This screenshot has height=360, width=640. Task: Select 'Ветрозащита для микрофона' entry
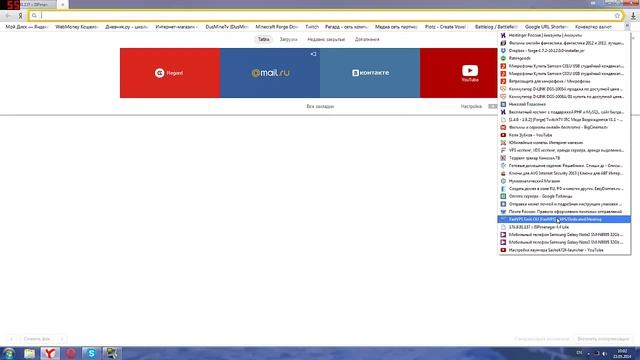click(x=564, y=81)
